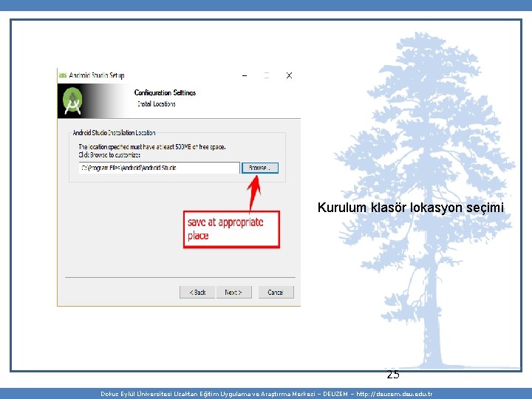This screenshot has height=399, width=532.
Task: Click the 'Kurulum klasör lokasyon seçimi' caption
Action: click(411, 208)
